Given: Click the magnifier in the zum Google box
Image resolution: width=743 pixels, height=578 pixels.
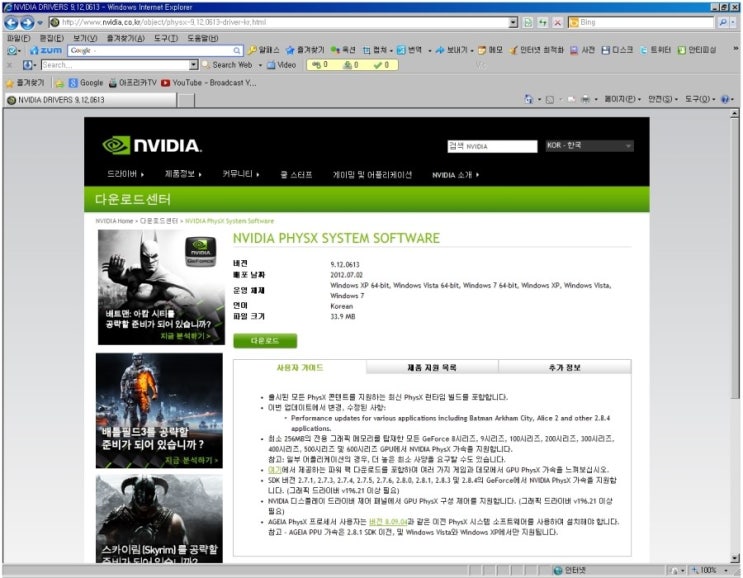Looking at the screenshot, I should point(236,50).
